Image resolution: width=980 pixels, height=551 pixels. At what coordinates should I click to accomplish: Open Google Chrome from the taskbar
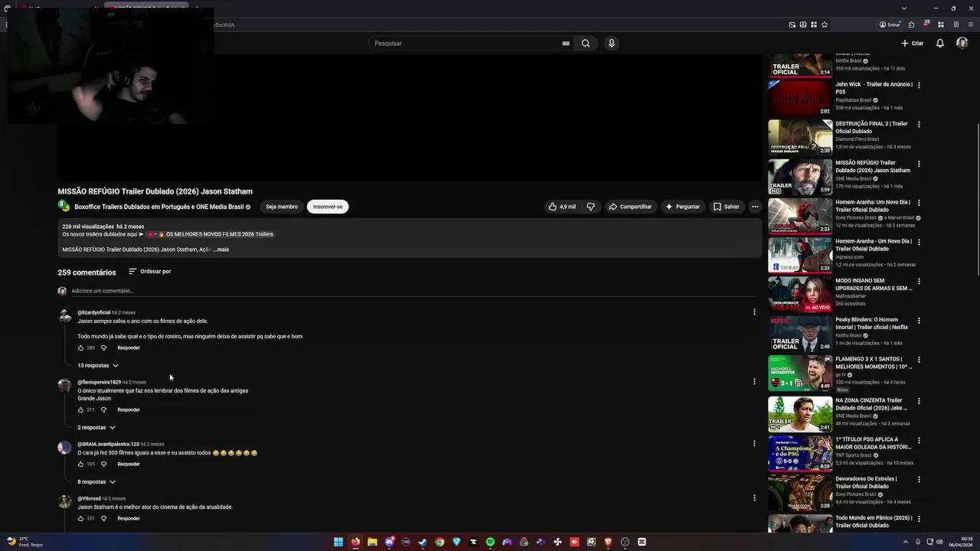click(x=439, y=542)
